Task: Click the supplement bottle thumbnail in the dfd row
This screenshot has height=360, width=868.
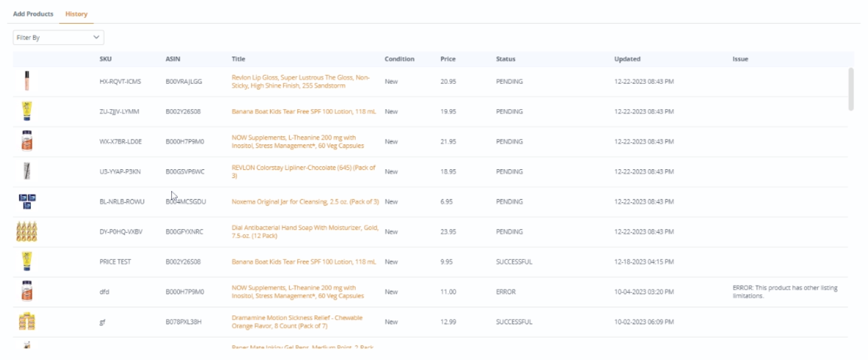Action: 26,292
